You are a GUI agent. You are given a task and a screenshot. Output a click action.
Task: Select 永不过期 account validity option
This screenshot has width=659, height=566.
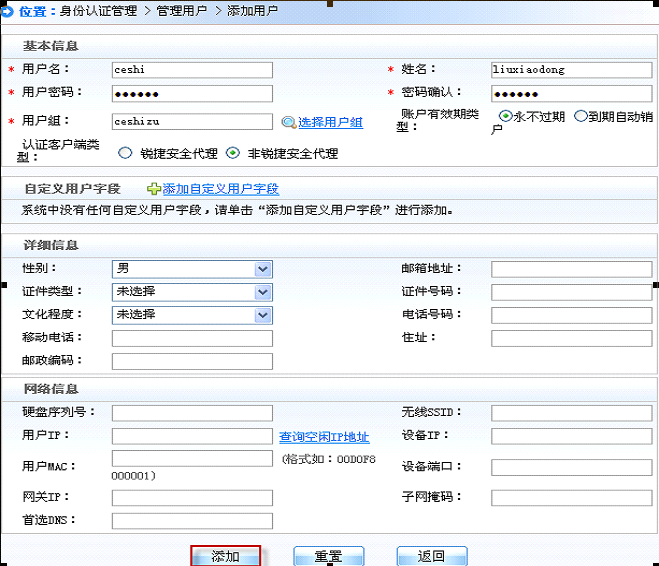pyautogui.click(x=505, y=116)
